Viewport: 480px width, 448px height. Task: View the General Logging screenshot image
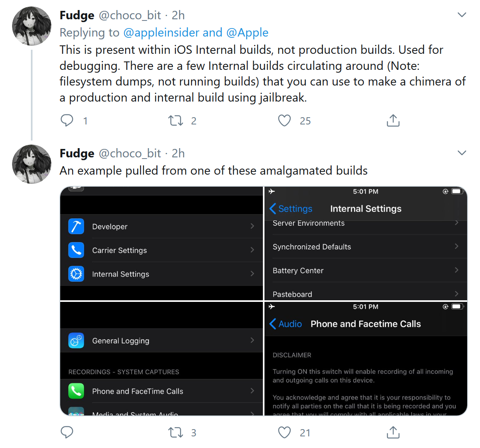(161, 358)
